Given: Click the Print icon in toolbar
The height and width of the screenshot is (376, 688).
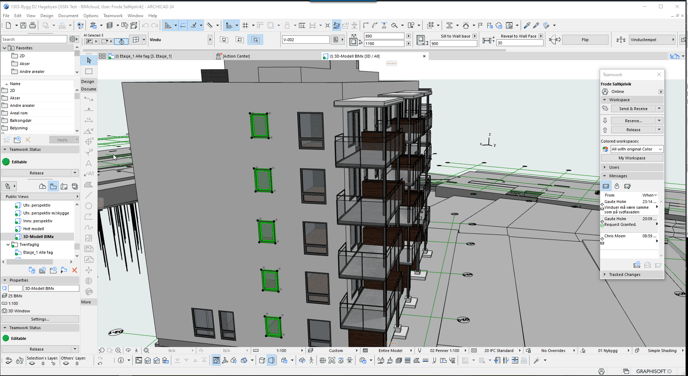Looking at the screenshot, I should (x=32, y=25).
